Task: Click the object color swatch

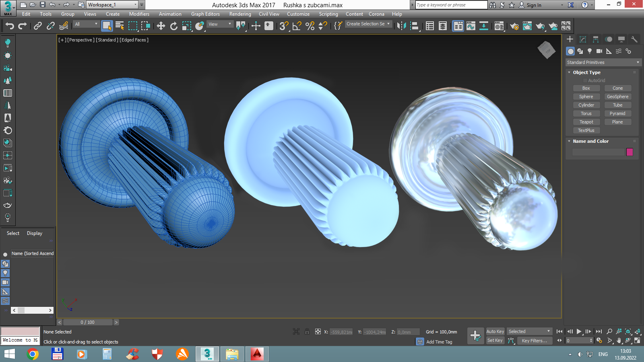Action: tap(630, 152)
